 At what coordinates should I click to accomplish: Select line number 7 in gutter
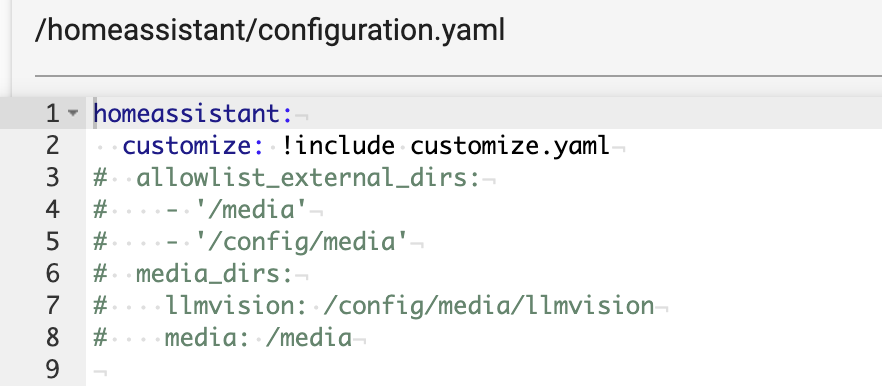pos(52,306)
